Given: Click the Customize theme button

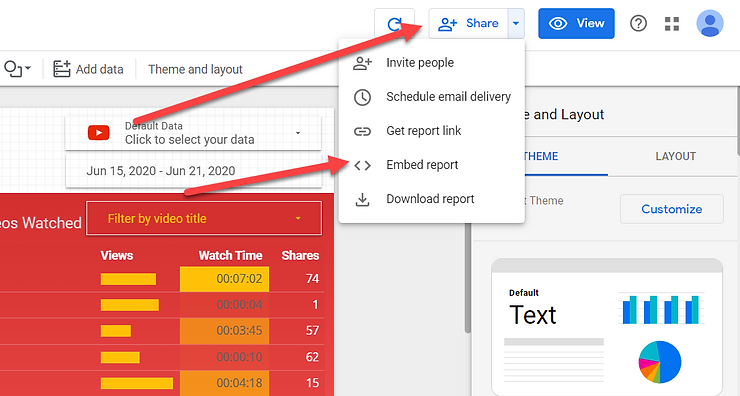Looking at the screenshot, I should click(x=672, y=209).
